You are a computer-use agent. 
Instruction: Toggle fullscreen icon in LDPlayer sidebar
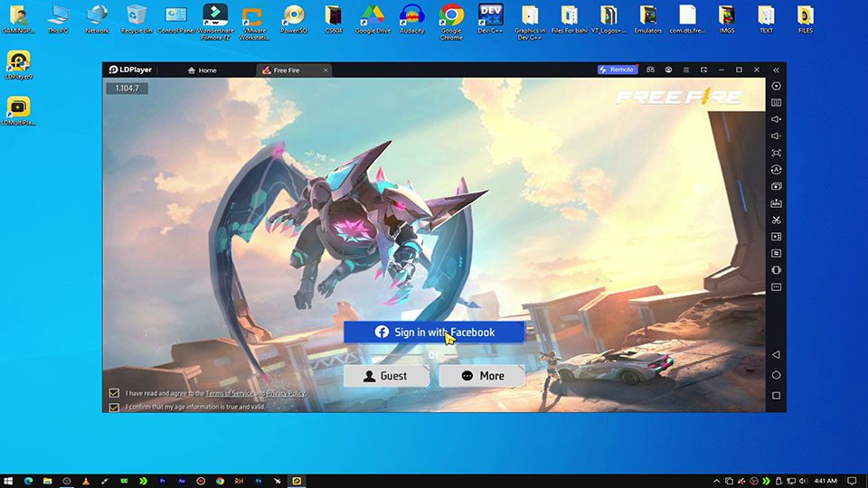point(776,153)
